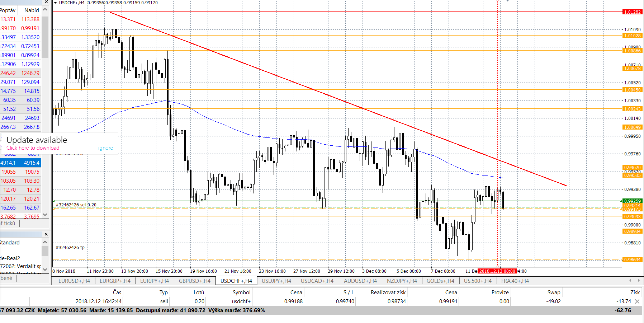Click the red 2018.12.13 00:00 time marker
644x323 pixels.
[497, 271]
